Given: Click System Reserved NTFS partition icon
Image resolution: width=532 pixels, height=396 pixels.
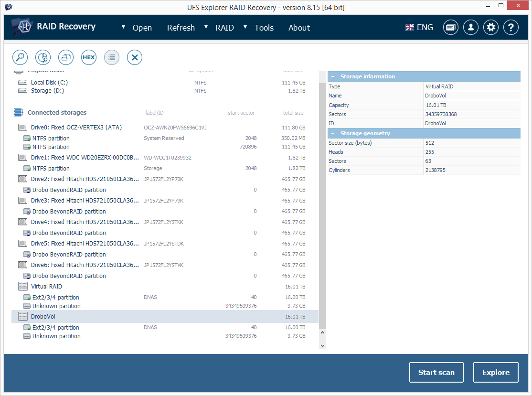Looking at the screenshot, I should (x=27, y=138).
